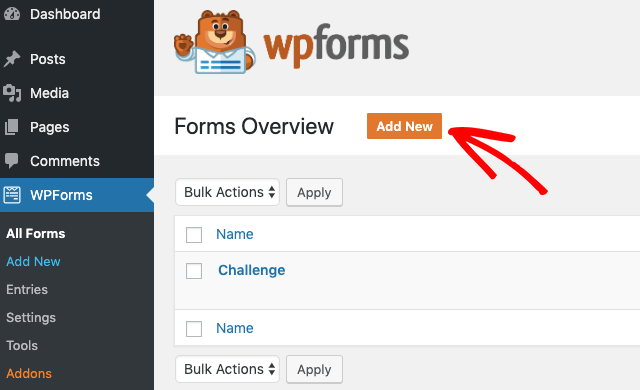Open the Posts menu

pos(48,59)
